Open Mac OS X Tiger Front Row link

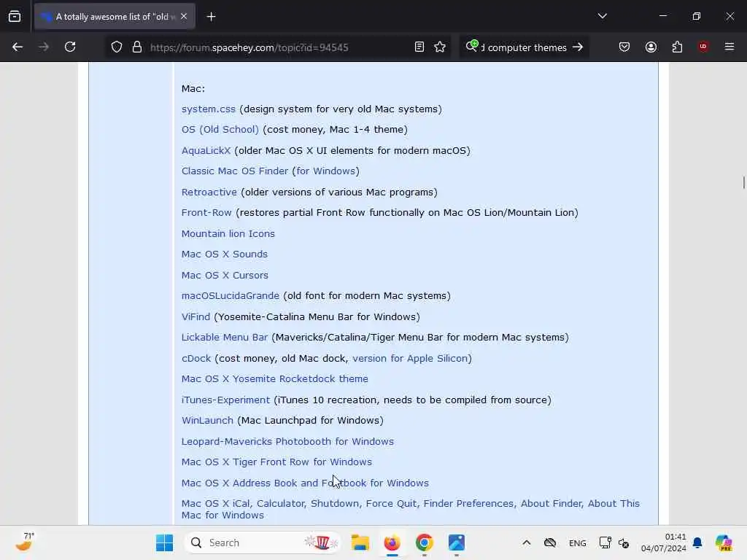coord(276,462)
